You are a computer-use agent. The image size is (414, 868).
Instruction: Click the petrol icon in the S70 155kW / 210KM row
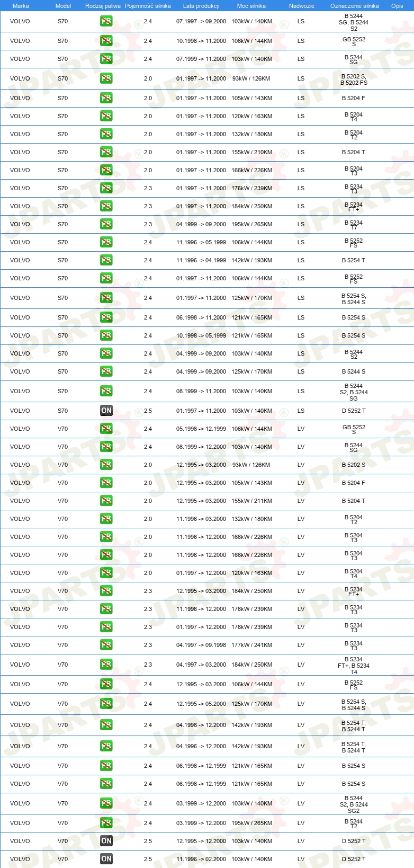106,152
